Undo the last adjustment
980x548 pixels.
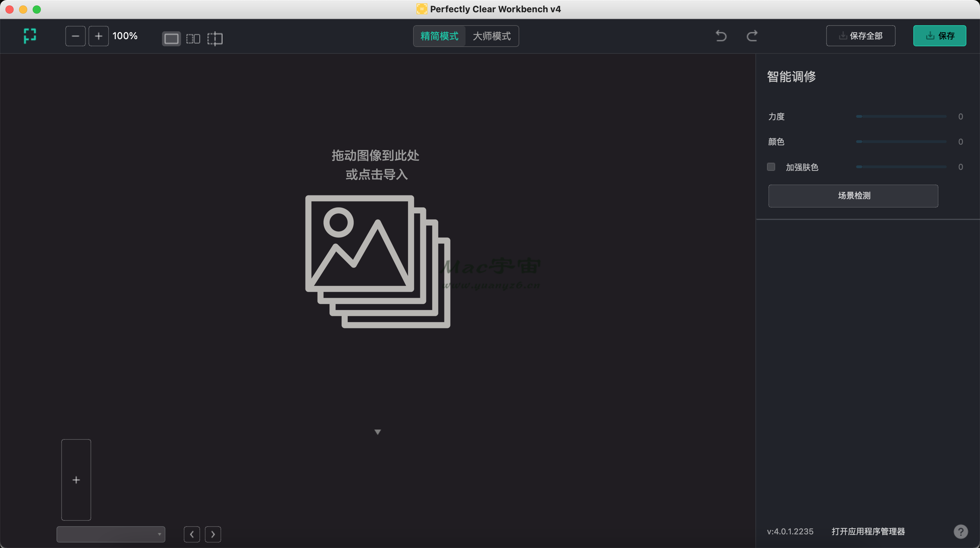(721, 36)
